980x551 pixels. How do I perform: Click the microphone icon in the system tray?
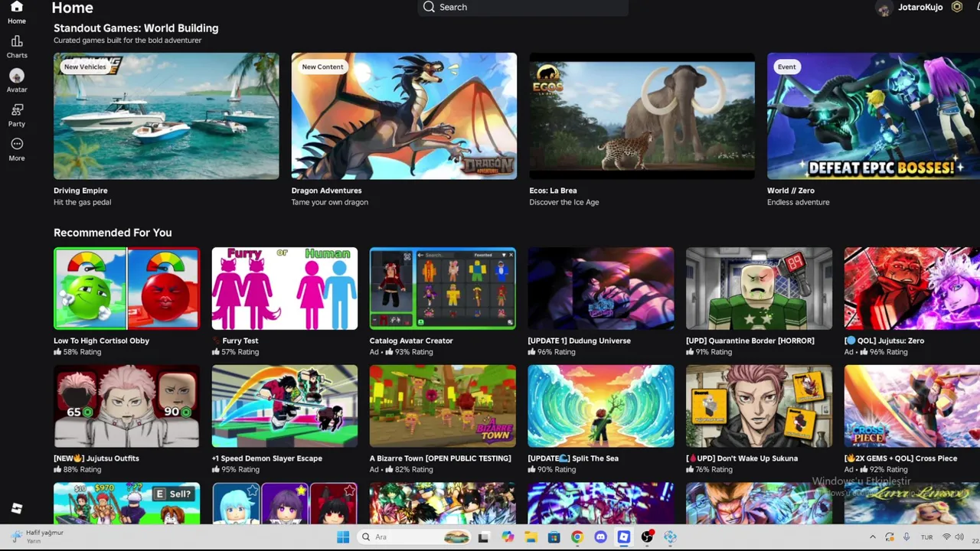tap(906, 537)
